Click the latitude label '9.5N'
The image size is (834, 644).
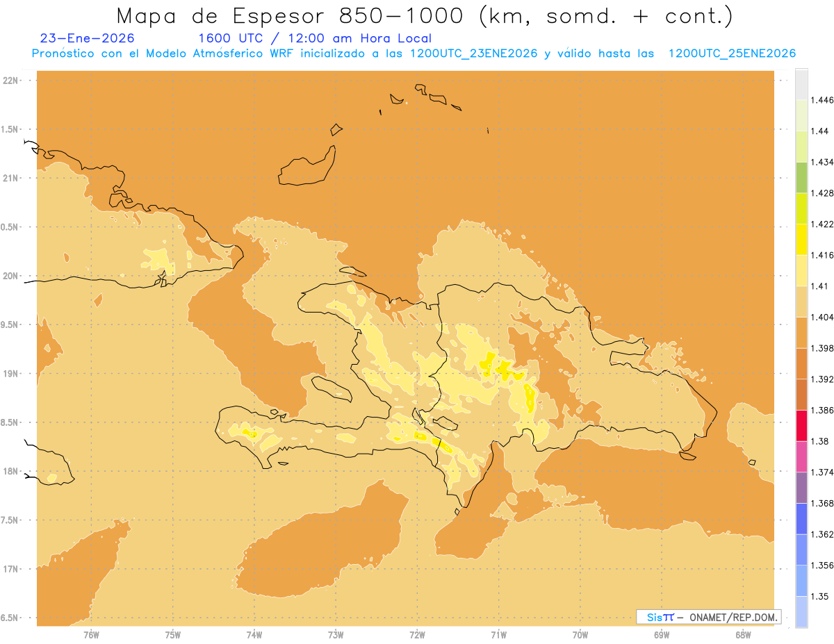(10, 325)
